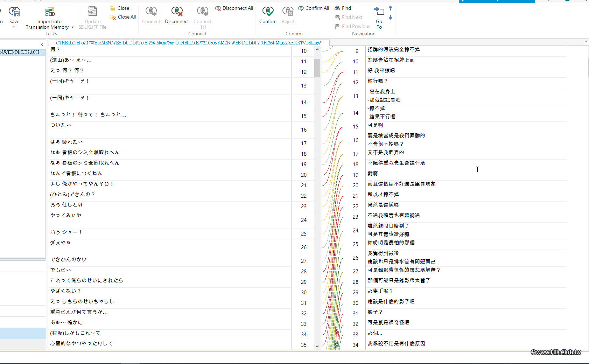589x364 pixels.
Task: Select the OTHELLO.EP02 sdlalign document tab
Action: click(189, 43)
